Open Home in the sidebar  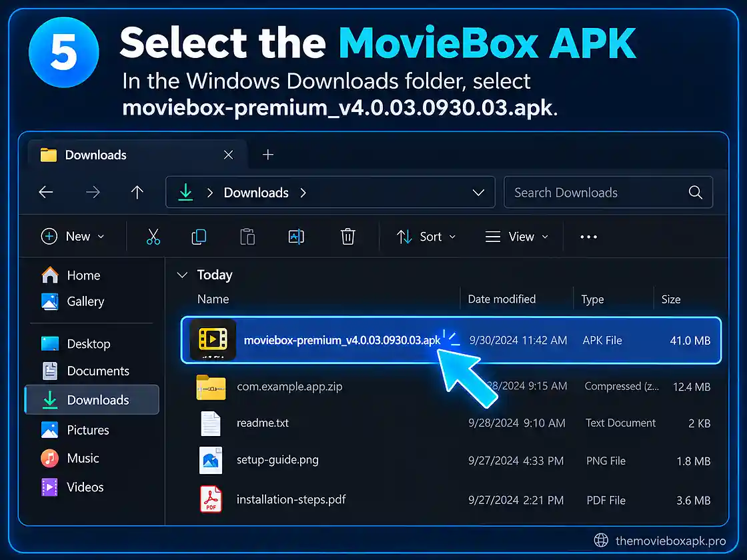(x=71, y=275)
